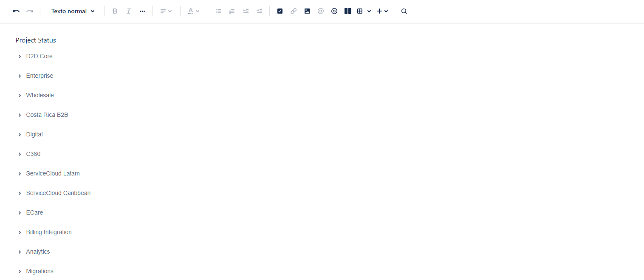The width and height of the screenshot is (644, 280).
Task: Insert a table
Action: [x=360, y=11]
